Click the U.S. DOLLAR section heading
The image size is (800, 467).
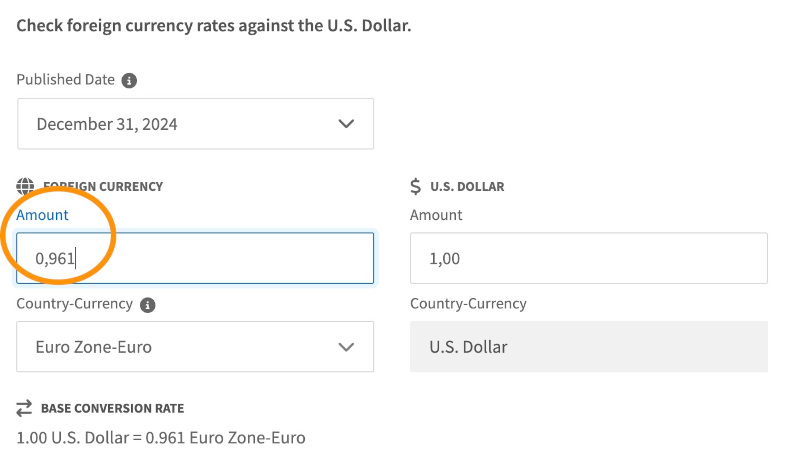pyautogui.click(x=467, y=186)
